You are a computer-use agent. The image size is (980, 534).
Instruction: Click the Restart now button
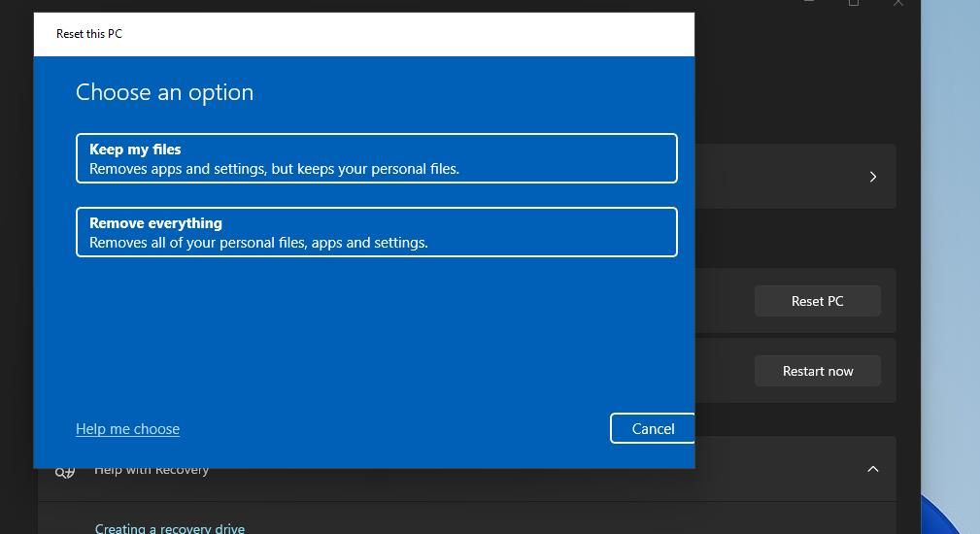817,371
